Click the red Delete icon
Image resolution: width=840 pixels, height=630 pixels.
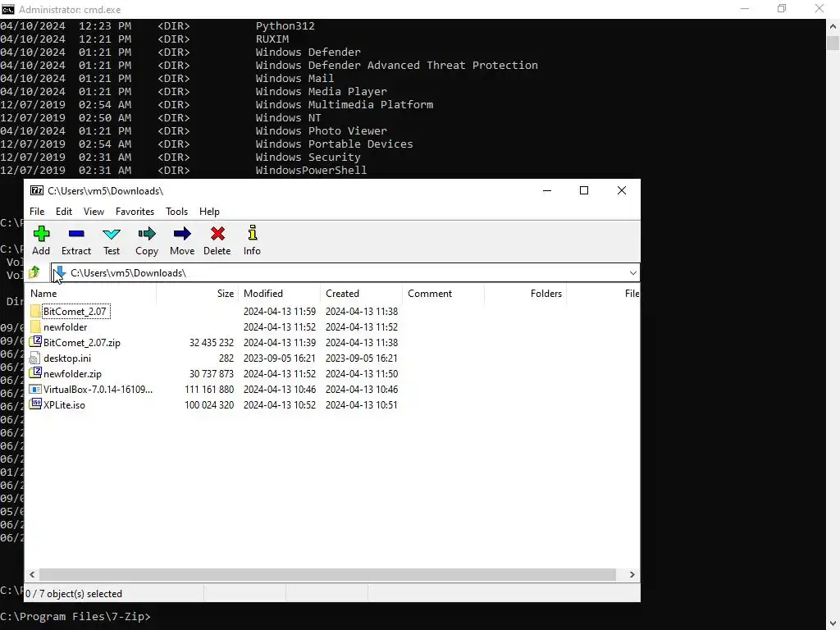(217, 234)
